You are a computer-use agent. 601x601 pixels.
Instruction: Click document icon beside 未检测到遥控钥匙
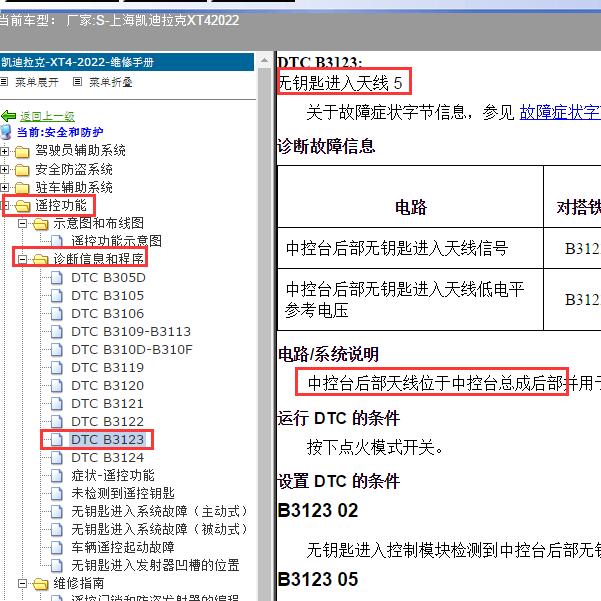57,494
